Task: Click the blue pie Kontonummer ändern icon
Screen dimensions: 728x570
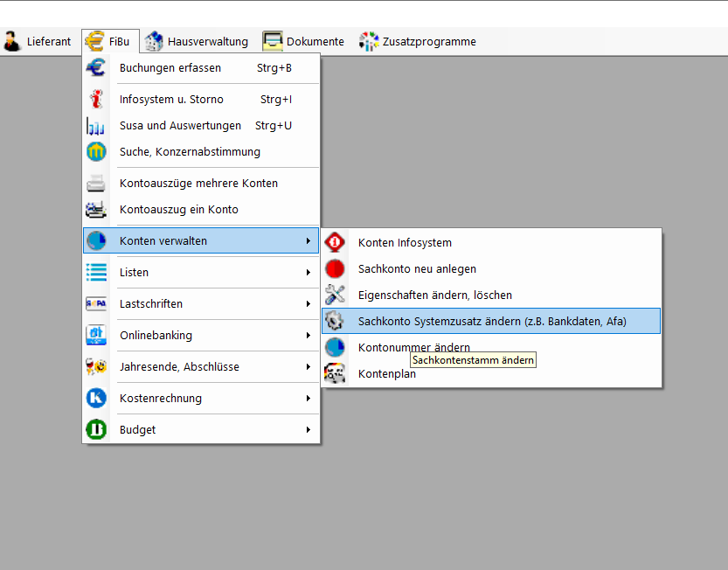Action: (x=335, y=347)
